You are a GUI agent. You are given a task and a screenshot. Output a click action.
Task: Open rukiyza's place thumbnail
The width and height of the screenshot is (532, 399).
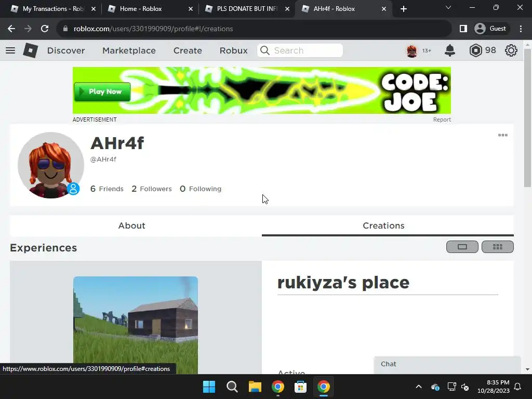click(136, 325)
